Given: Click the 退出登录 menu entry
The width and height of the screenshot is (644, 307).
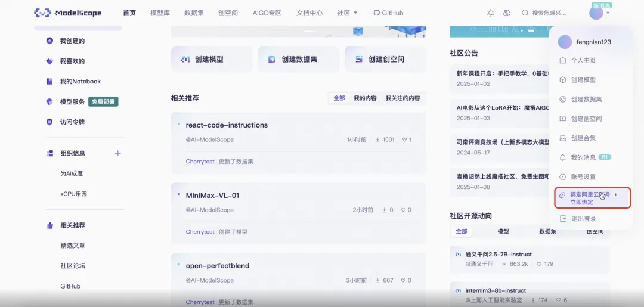Looking at the screenshot, I should pyautogui.click(x=584, y=219).
